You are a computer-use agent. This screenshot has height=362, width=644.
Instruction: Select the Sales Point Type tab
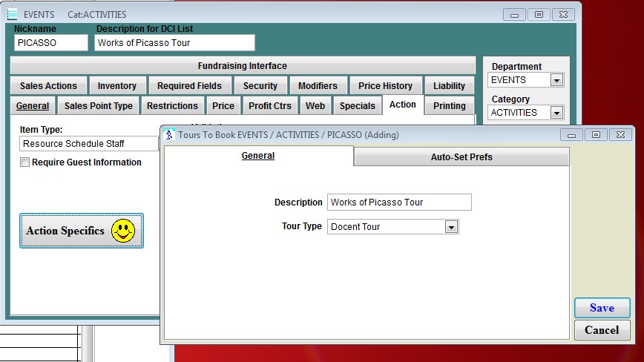coord(99,106)
